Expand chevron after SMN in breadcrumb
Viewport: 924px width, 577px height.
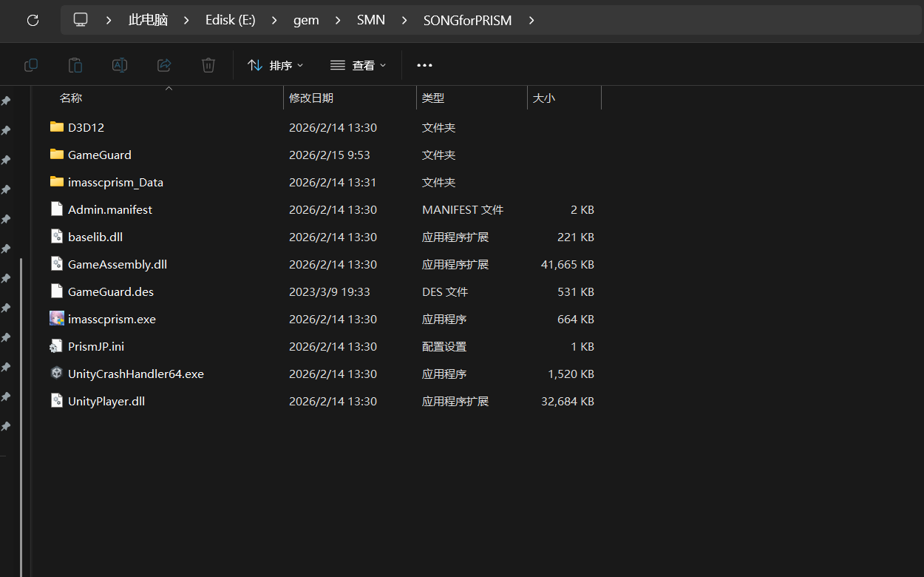pos(404,21)
